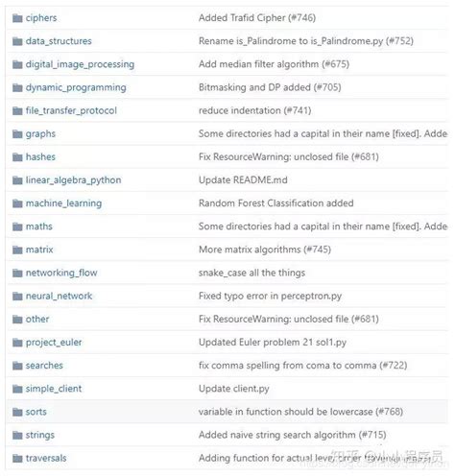Click the 'snake_case all the things' commit
The height and width of the screenshot is (476, 455).
(x=251, y=273)
